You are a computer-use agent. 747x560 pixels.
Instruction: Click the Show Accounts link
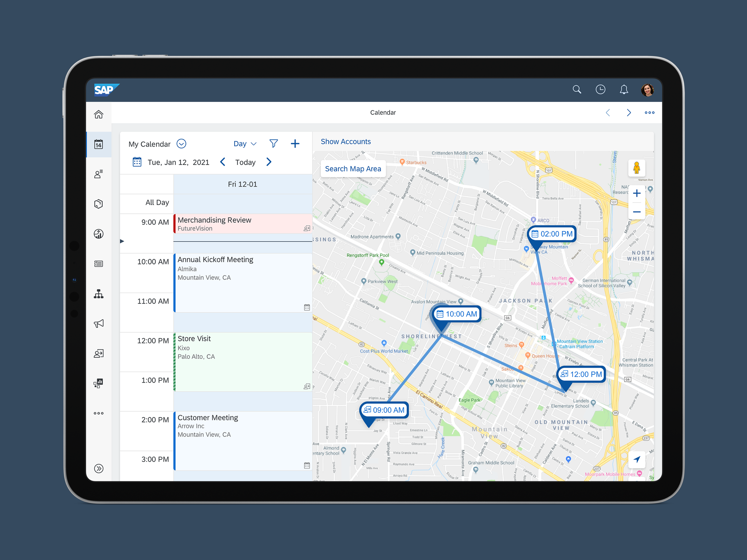tap(345, 142)
